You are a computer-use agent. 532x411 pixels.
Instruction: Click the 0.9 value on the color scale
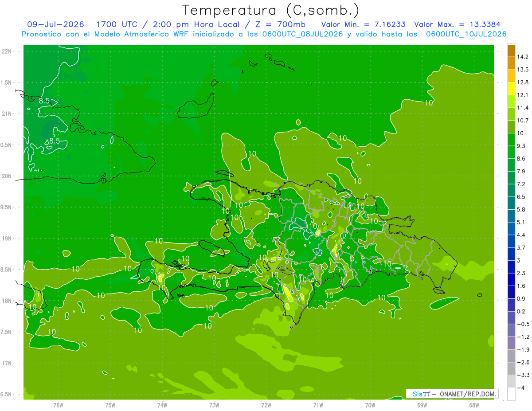[x=521, y=298]
